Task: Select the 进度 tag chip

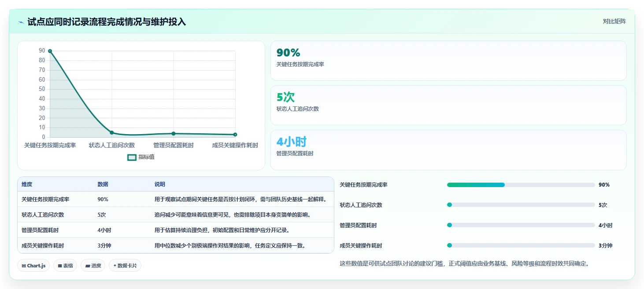Action: click(x=93, y=266)
